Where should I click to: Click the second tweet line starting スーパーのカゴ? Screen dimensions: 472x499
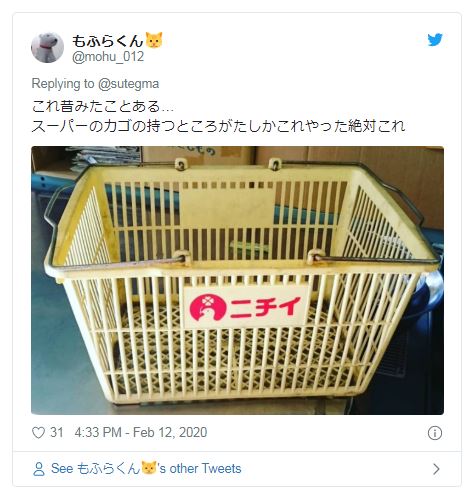tap(218, 126)
